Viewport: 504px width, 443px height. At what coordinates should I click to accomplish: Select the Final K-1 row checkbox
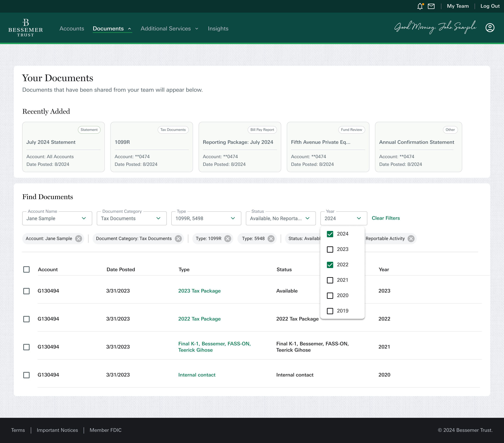26,347
